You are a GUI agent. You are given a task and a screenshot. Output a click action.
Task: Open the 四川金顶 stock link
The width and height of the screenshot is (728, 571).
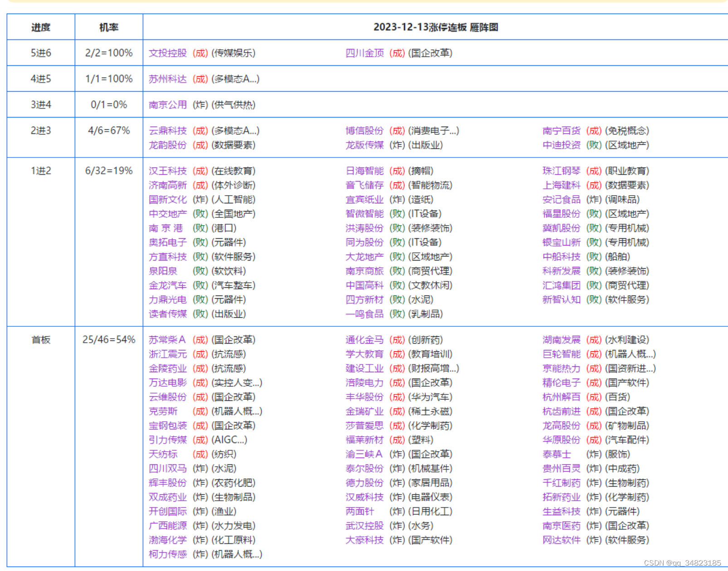tap(365, 53)
